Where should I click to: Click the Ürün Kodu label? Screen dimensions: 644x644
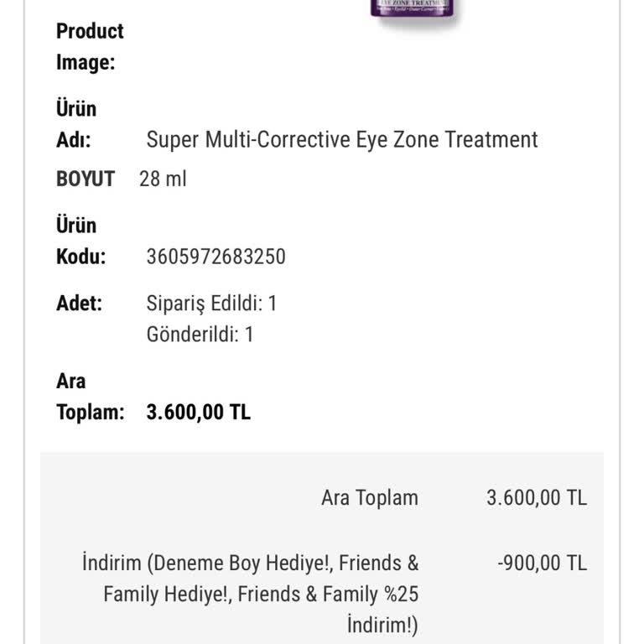pyautogui.click(x=80, y=241)
